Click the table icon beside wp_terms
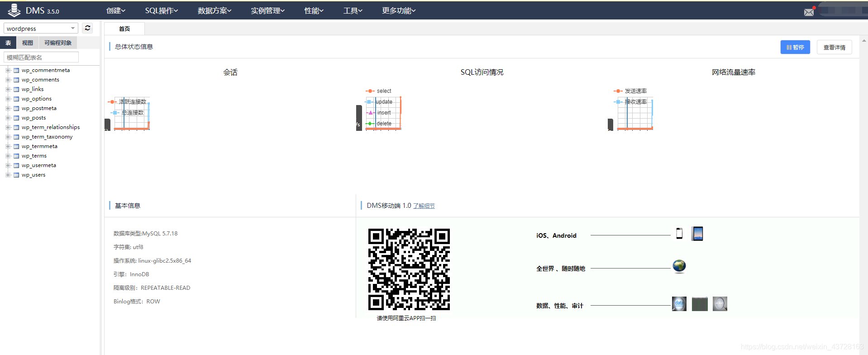 [x=16, y=156]
